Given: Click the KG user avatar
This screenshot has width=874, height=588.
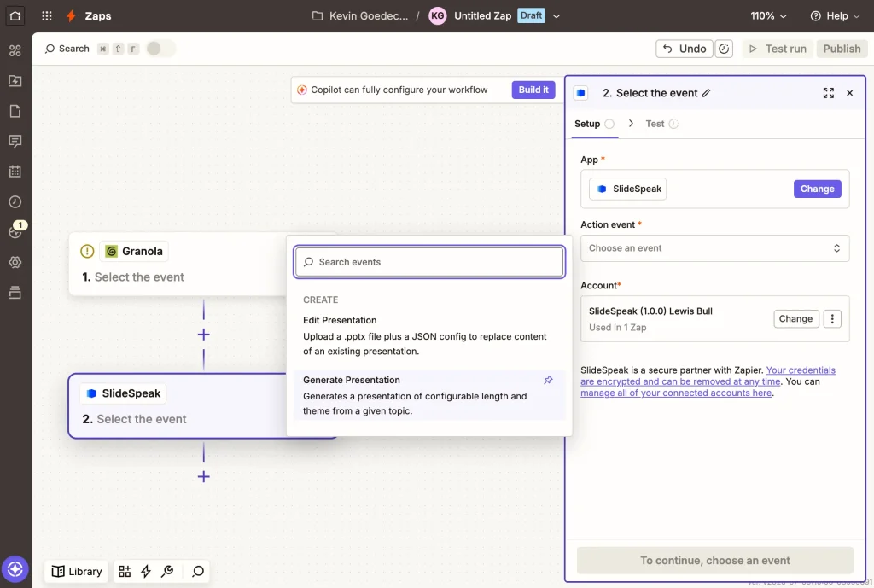Looking at the screenshot, I should (438, 16).
